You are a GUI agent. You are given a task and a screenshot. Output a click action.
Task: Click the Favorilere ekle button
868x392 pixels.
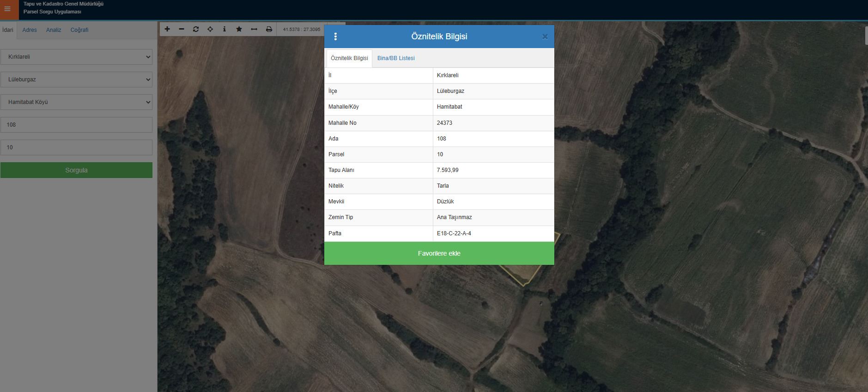tap(439, 253)
